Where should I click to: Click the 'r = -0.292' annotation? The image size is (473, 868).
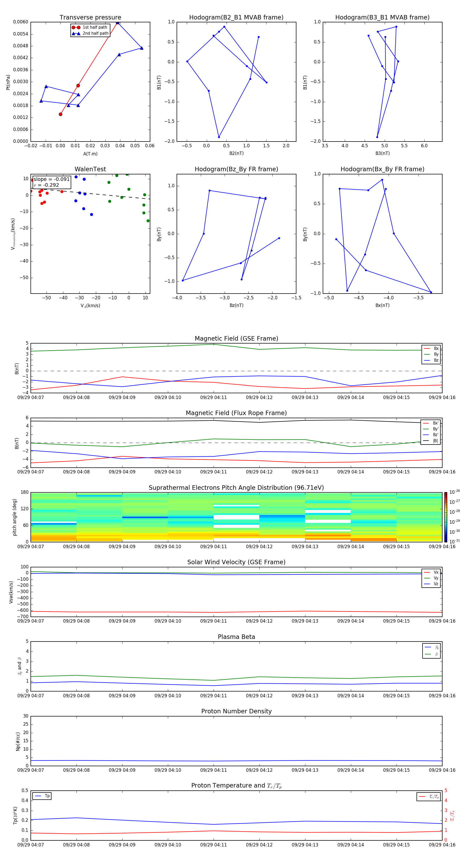point(47,185)
